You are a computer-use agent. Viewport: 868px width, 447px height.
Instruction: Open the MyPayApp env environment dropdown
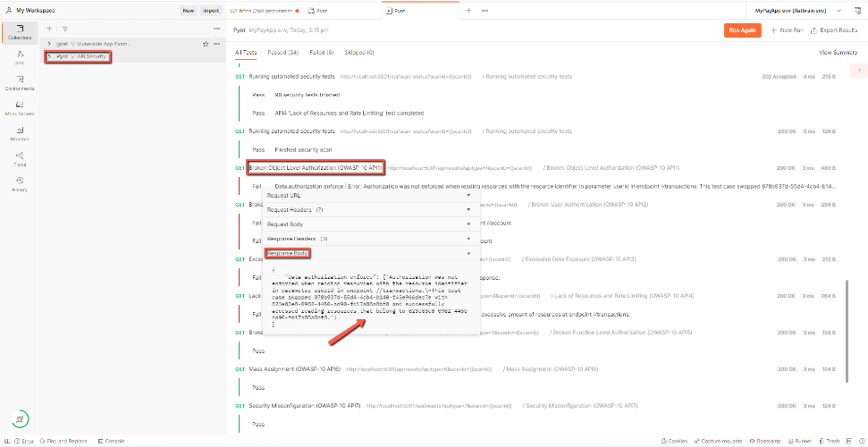point(797,11)
